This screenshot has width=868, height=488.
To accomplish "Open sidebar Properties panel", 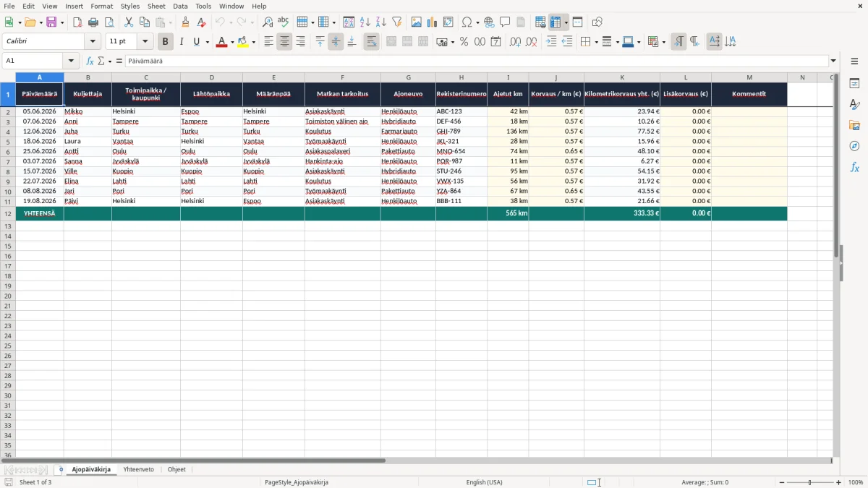I will click(854, 83).
